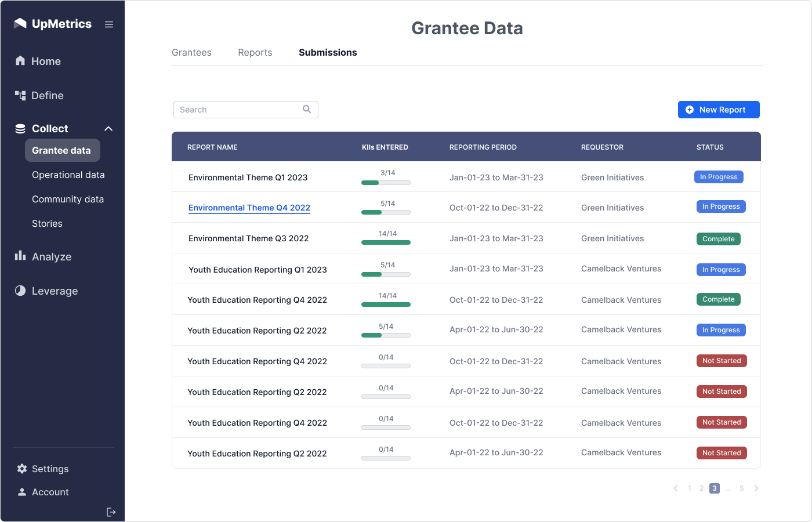The width and height of the screenshot is (812, 522).
Task: Switch to the Reports tab
Action: pos(255,53)
